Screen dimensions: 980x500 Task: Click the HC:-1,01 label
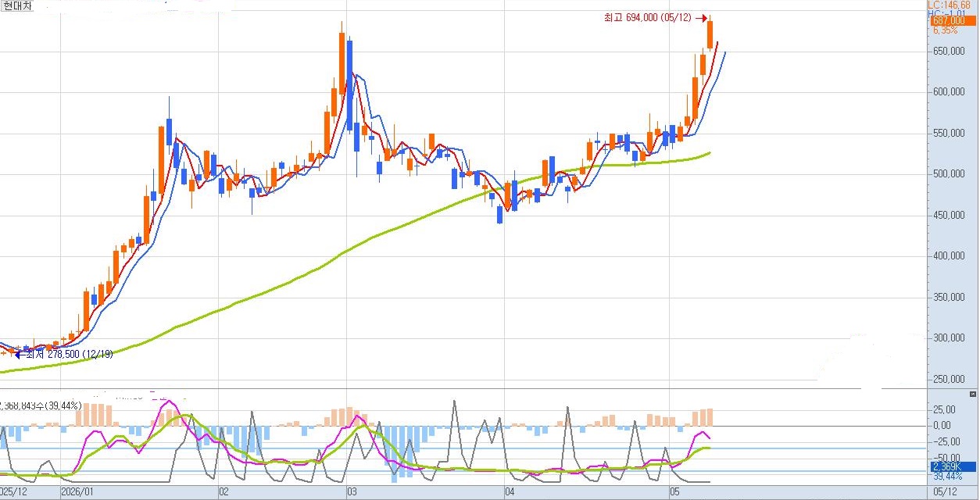[x=946, y=13]
